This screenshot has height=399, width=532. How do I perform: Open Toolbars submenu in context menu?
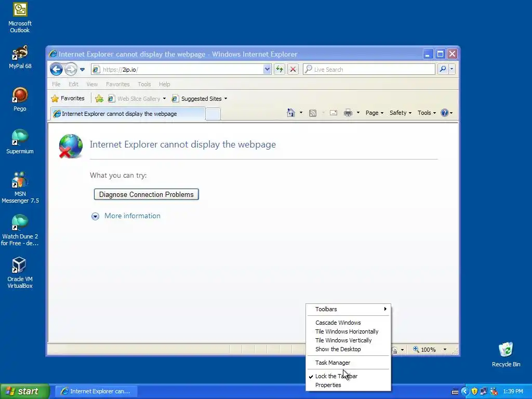[349, 309]
